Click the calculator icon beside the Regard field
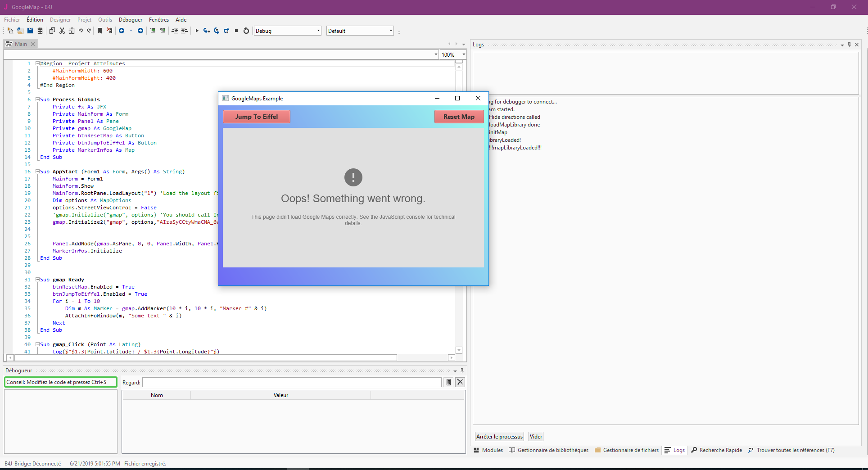The width and height of the screenshot is (868, 470). pos(448,382)
